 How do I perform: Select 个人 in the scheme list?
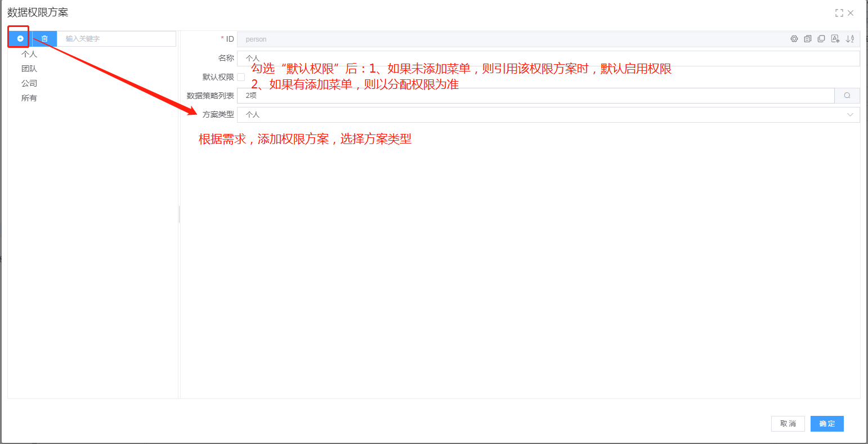pyautogui.click(x=29, y=55)
